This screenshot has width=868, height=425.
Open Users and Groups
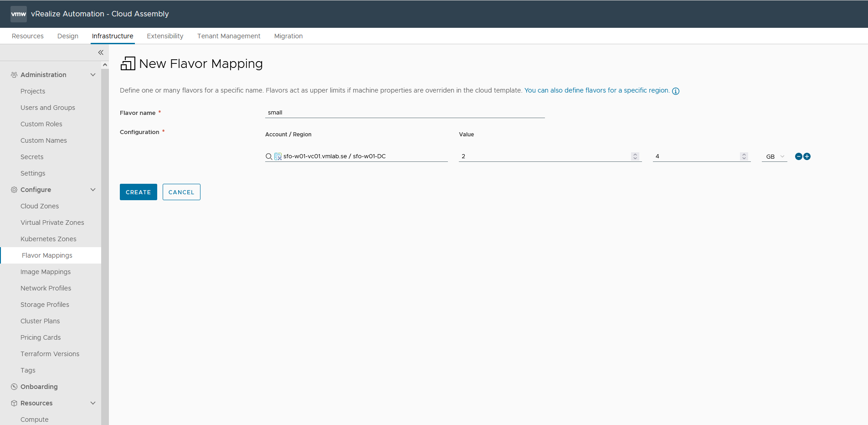[48, 108]
